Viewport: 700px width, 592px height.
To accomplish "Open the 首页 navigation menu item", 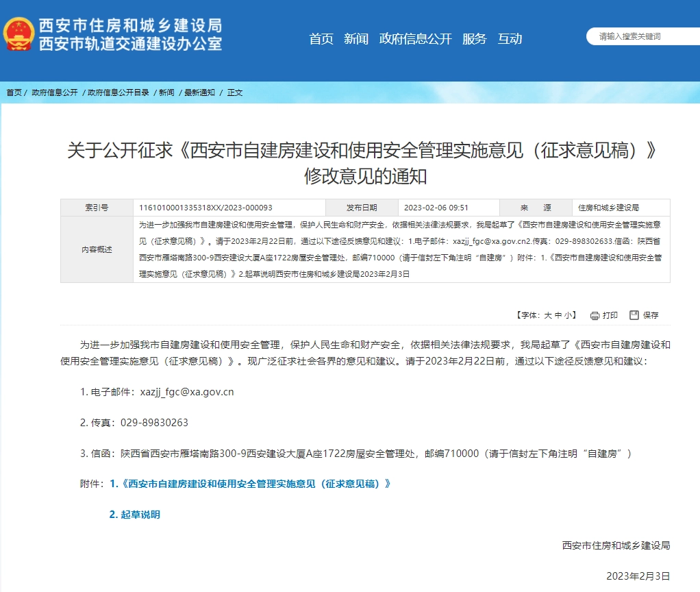I will [321, 39].
